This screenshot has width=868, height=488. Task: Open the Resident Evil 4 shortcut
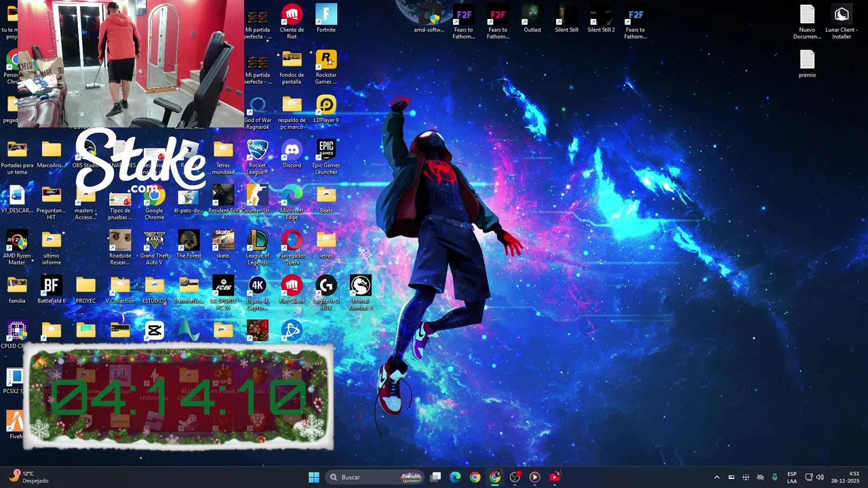point(223,203)
